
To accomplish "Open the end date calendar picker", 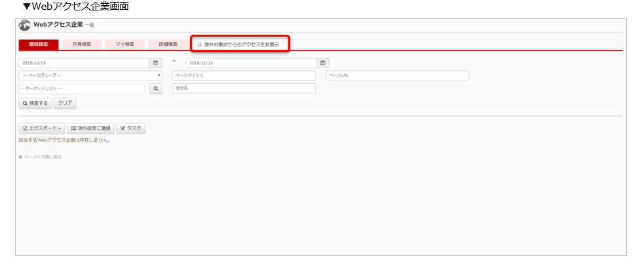I will [323, 63].
